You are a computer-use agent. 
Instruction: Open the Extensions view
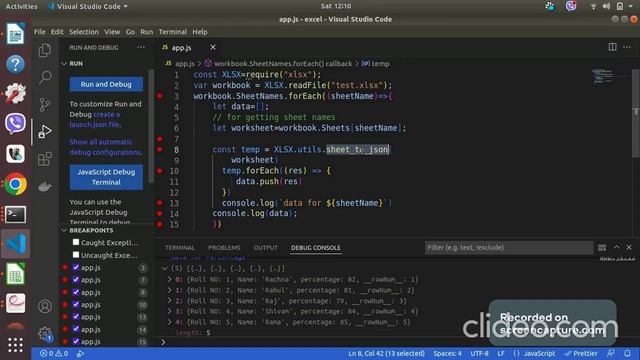coord(44,159)
